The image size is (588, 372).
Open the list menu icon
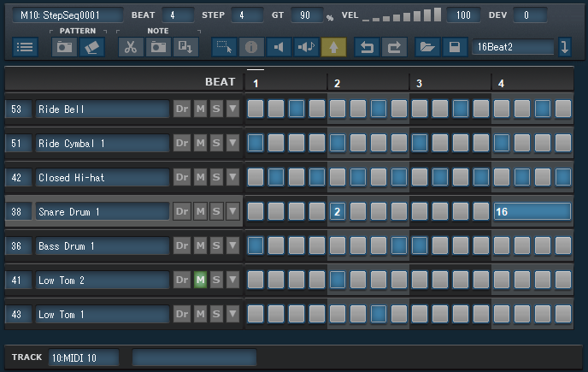pos(25,47)
